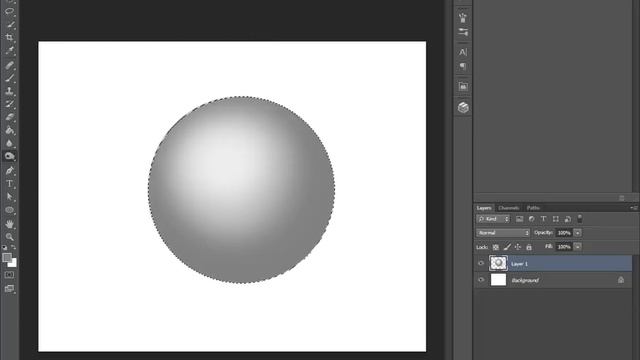
Task: Reset default foreground and background colors
Action: click(4, 247)
